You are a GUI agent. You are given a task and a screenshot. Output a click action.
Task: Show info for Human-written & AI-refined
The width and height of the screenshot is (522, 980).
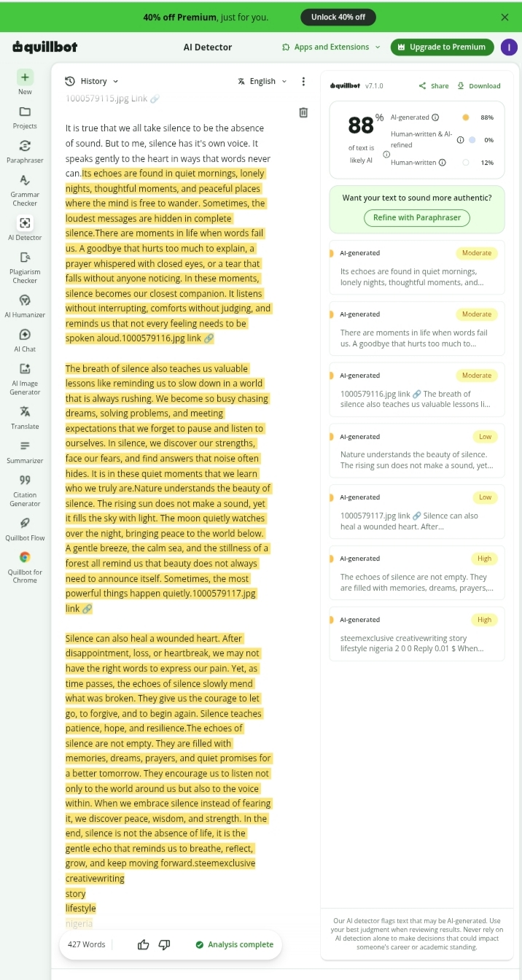click(460, 139)
